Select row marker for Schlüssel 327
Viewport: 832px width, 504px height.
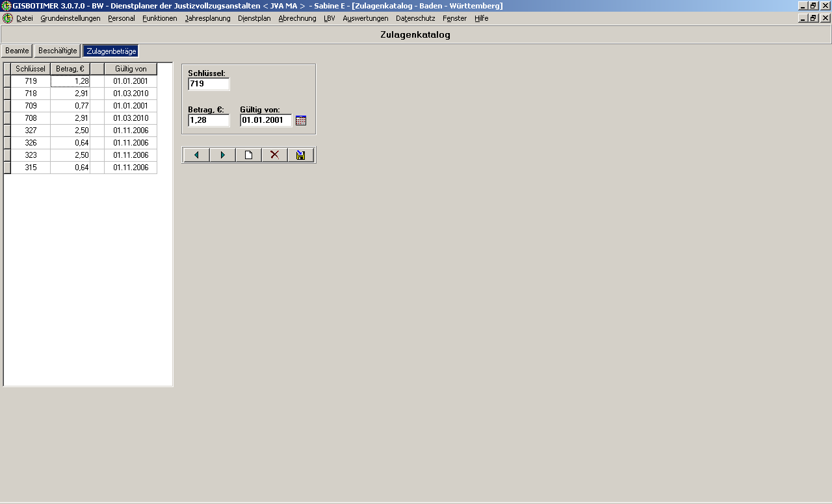(x=7, y=131)
